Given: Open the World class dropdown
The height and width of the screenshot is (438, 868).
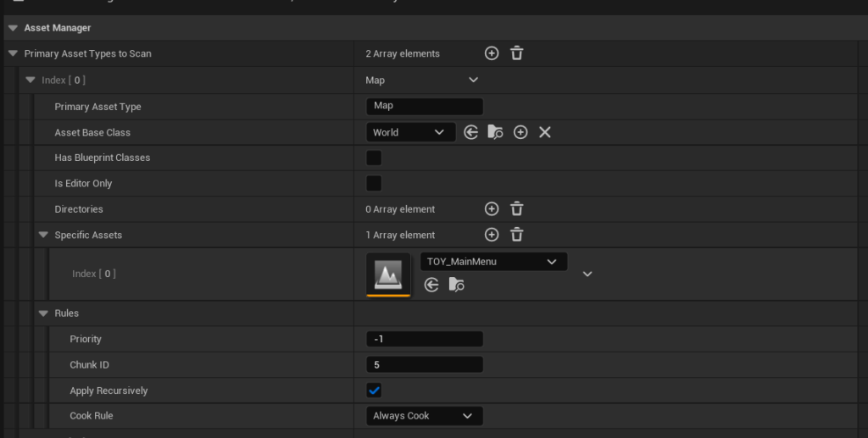Looking at the screenshot, I should click(x=409, y=132).
